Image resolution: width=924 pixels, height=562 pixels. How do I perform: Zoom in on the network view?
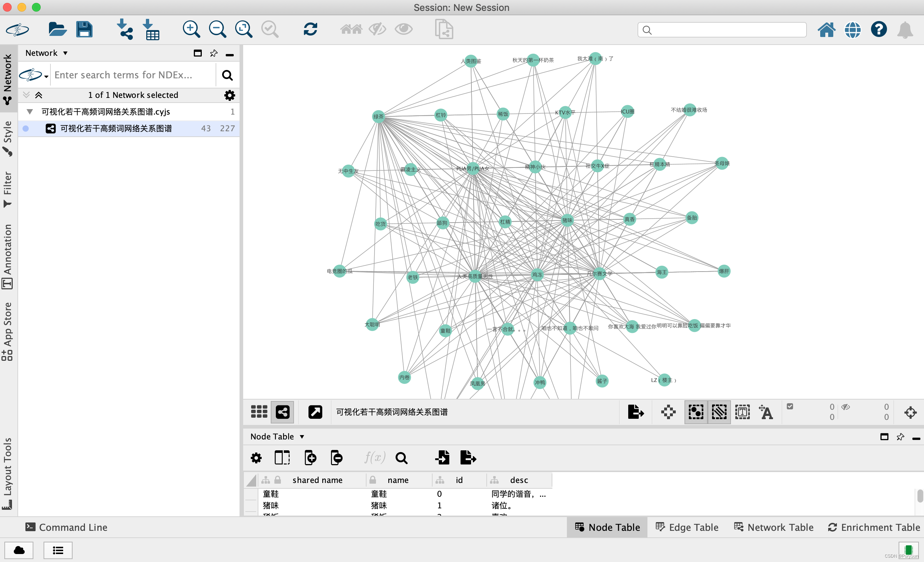point(191,29)
